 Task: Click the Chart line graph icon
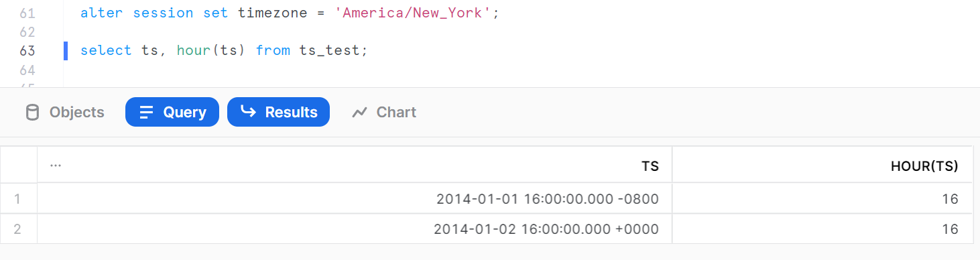coord(360,113)
